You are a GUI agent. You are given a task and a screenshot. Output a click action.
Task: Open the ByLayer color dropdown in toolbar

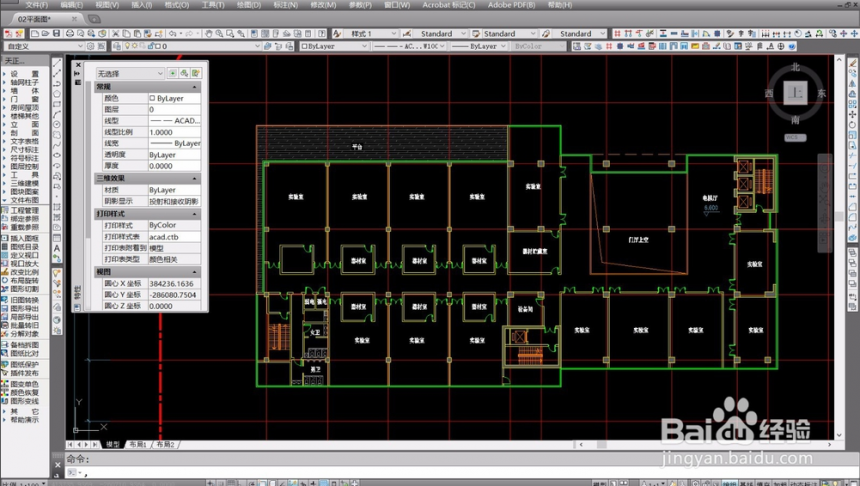point(334,46)
